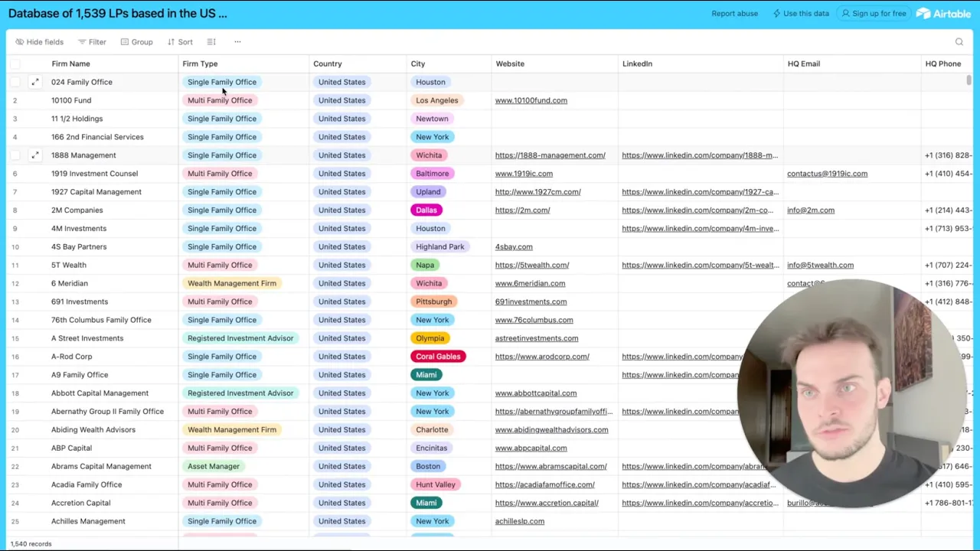The width and height of the screenshot is (980, 551).
Task: Expand the 1888 Management record
Action: [34, 155]
